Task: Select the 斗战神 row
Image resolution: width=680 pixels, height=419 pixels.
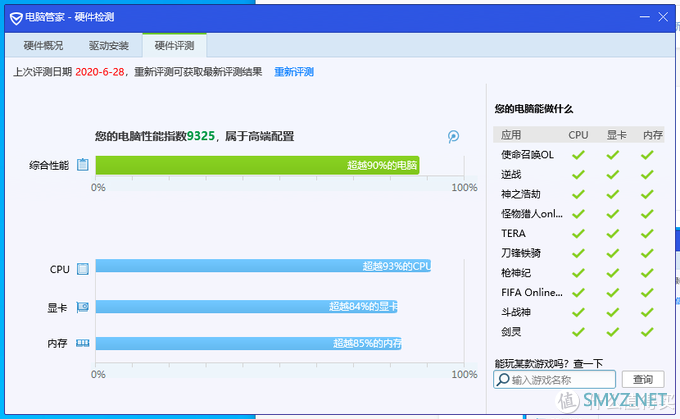Action: click(x=579, y=312)
